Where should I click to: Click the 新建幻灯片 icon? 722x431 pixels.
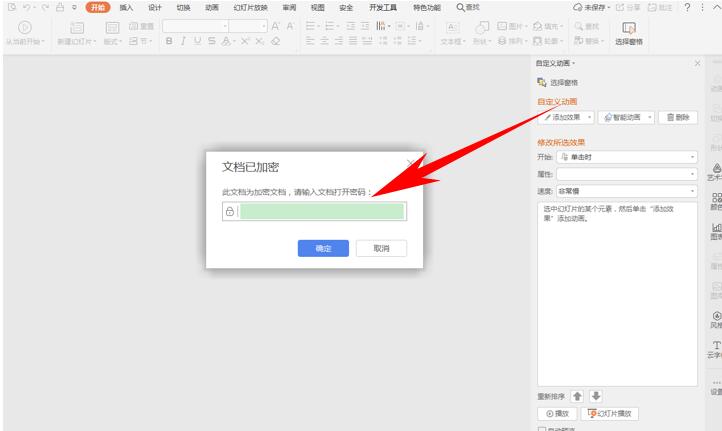coord(76,28)
